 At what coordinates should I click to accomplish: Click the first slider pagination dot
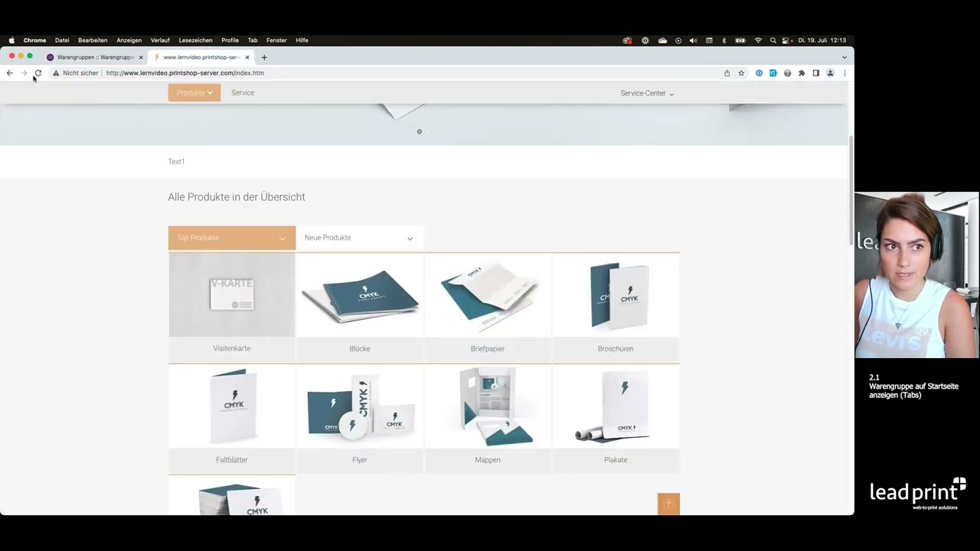point(420,132)
